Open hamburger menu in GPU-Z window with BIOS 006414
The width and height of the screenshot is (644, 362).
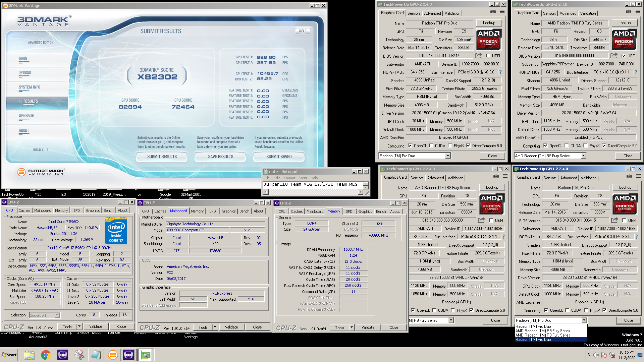click(502, 12)
